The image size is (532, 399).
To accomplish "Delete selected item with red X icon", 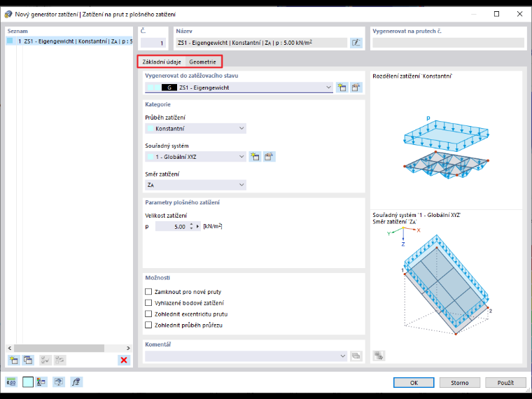I will pos(124,360).
